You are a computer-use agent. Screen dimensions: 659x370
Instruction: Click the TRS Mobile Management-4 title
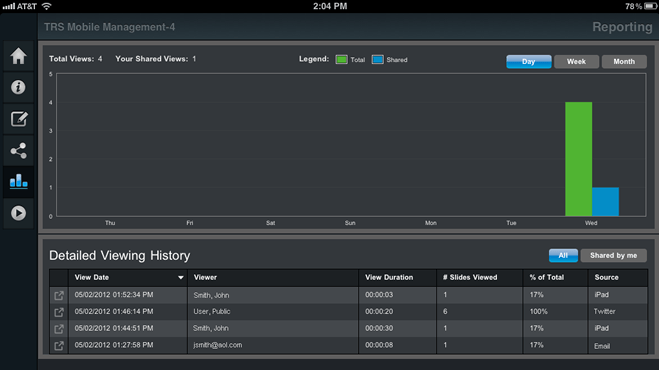tap(110, 27)
